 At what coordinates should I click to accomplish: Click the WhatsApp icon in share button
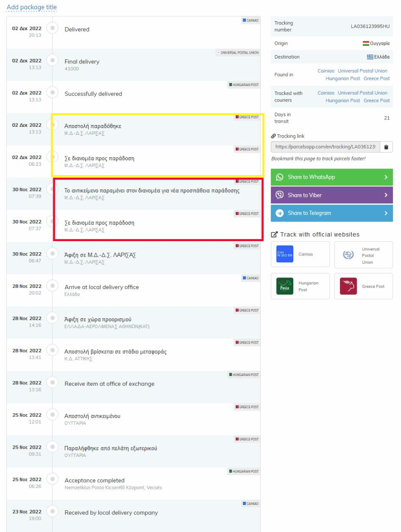tap(280, 177)
